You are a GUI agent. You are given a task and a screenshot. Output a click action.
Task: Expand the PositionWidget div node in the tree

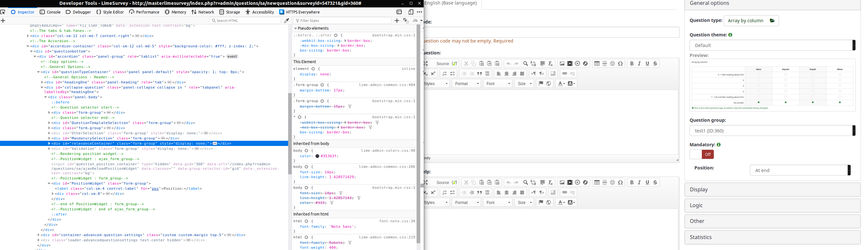[49, 184]
